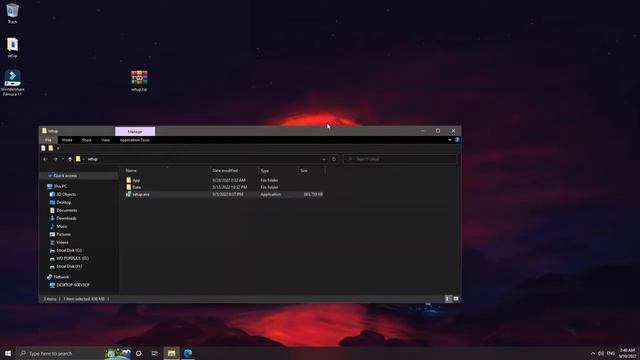Screen dimensions: 640x360
Task: Click the New folder quick access icon
Action: tap(51, 148)
